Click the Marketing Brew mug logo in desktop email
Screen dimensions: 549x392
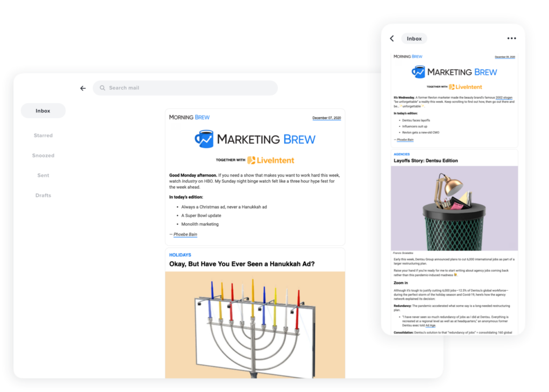pyautogui.click(x=204, y=139)
